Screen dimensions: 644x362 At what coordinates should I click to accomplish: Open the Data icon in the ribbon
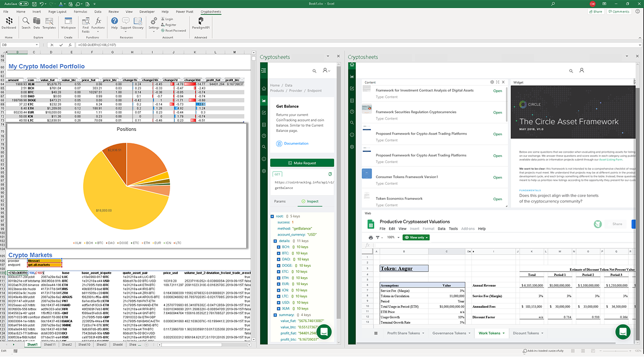[x=36, y=23]
